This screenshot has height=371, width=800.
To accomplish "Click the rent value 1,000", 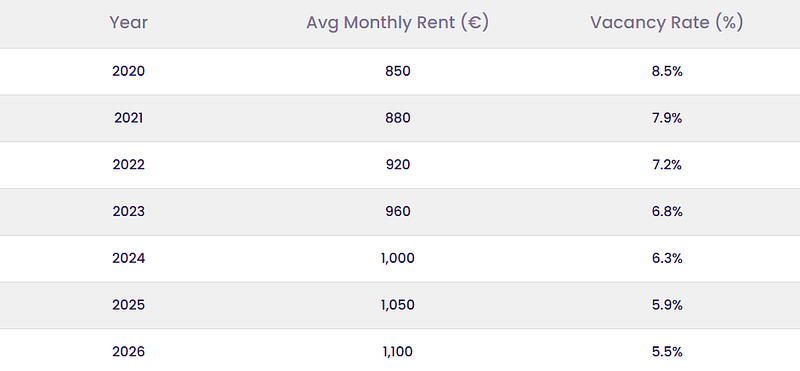I will (398, 259).
